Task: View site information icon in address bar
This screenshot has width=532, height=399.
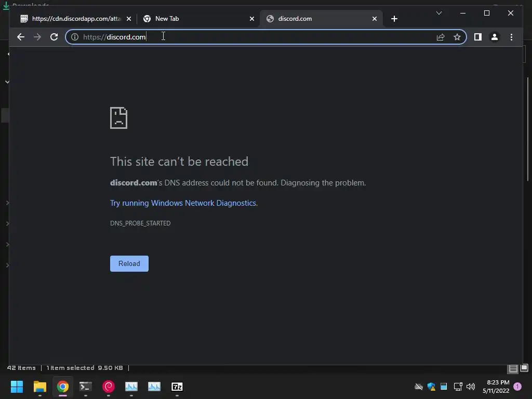Action: point(75,37)
